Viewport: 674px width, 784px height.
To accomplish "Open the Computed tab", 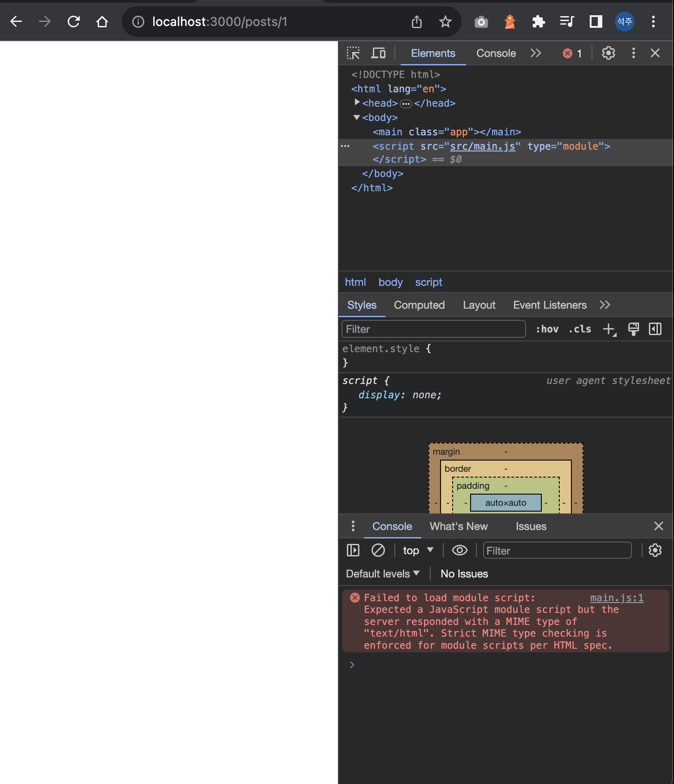I will 419,305.
